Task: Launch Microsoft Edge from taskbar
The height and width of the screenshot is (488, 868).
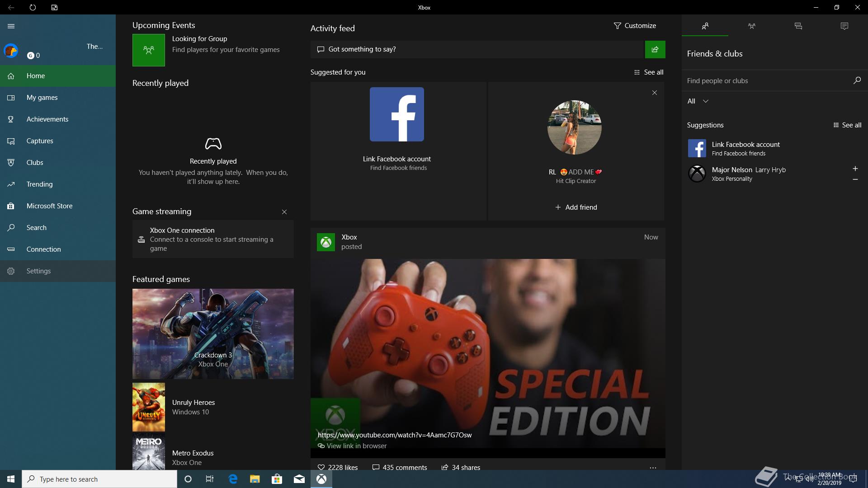Action: [233, 479]
